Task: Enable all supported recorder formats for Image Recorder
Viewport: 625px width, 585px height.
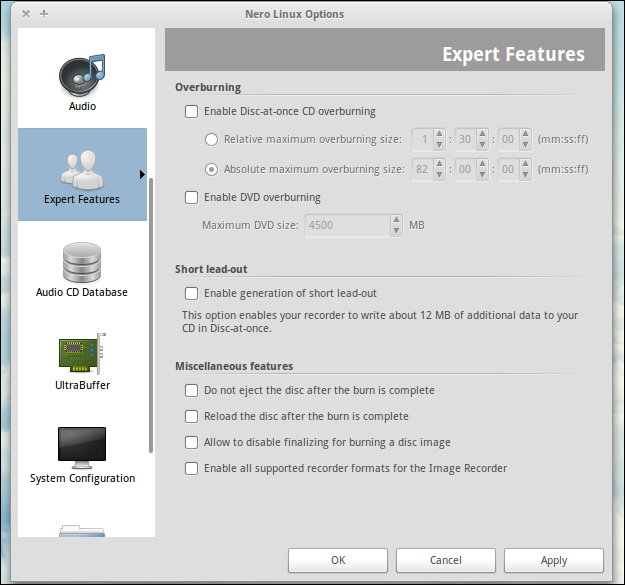Action: [191, 468]
